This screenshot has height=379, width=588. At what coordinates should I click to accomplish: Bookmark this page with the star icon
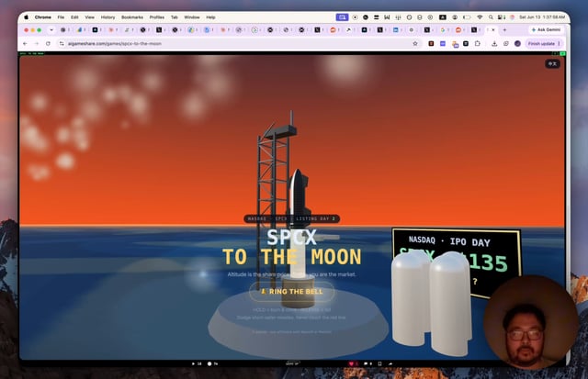pyautogui.click(x=415, y=44)
